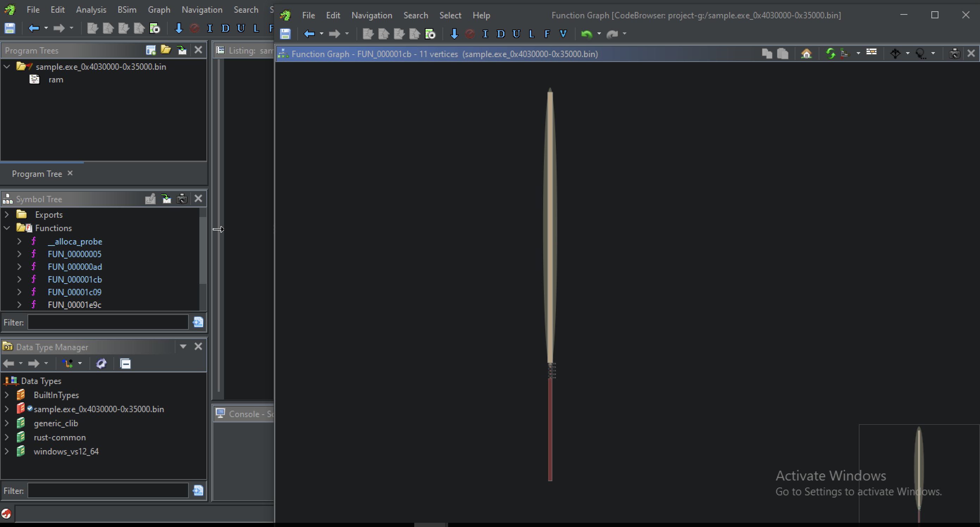Click Symbol Tree filter options icon
Screen dimensions: 980x527
198,322
